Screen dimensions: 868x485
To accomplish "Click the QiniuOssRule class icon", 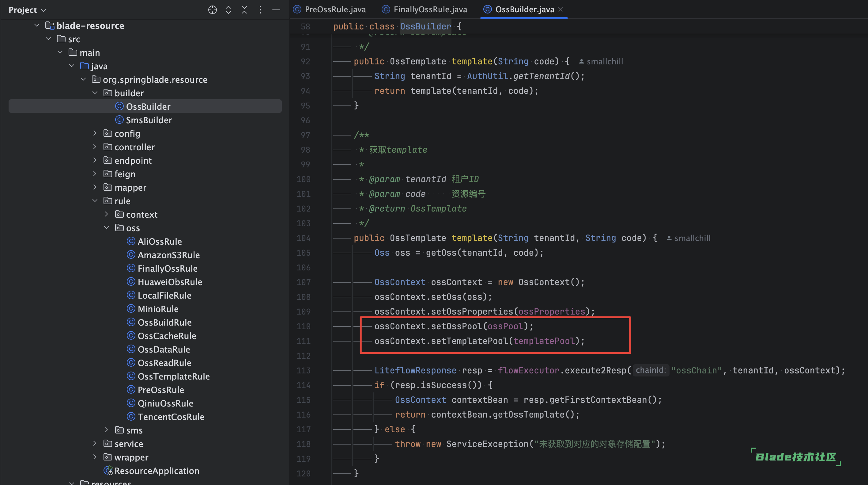I will point(131,403).
